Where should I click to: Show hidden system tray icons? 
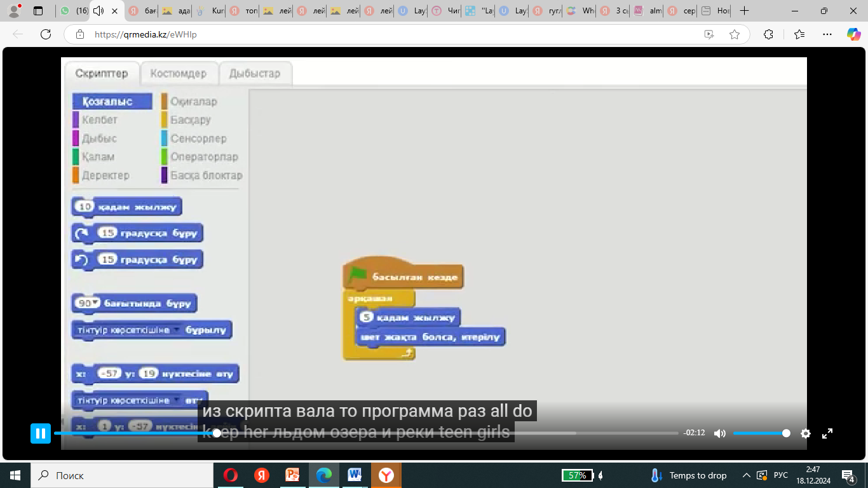[747, 475]
